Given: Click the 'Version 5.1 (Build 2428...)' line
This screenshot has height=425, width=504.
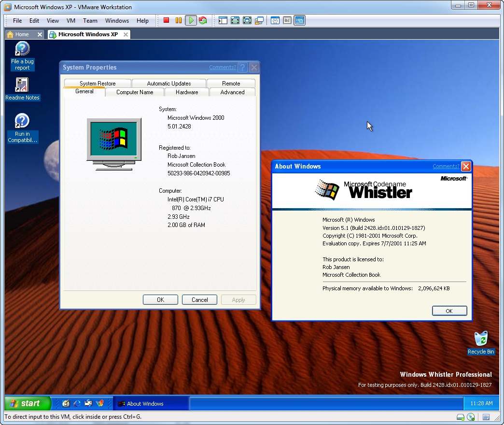Looking at the screenshot, I should coord(374,228).
